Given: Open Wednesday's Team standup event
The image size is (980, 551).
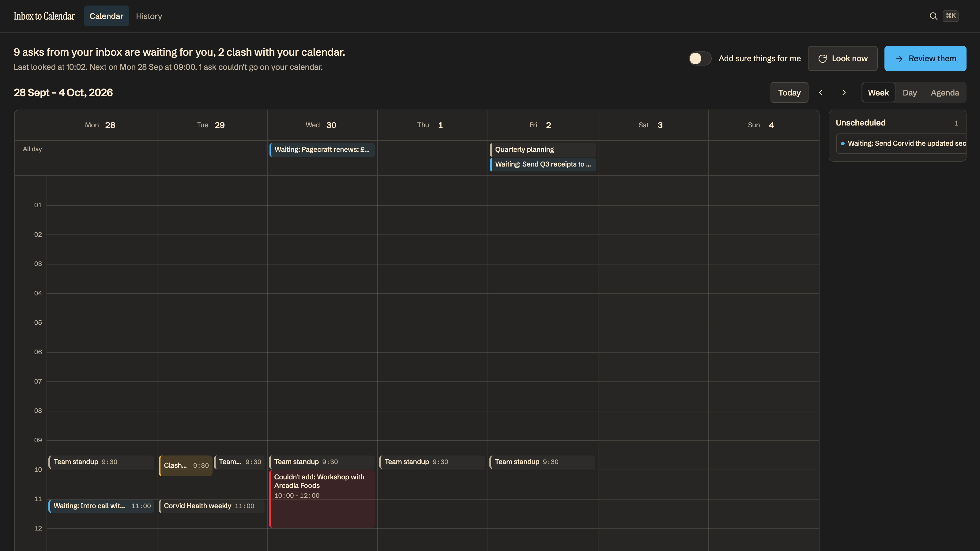Looking at the screenshot, I should click(x=322, y=462).
